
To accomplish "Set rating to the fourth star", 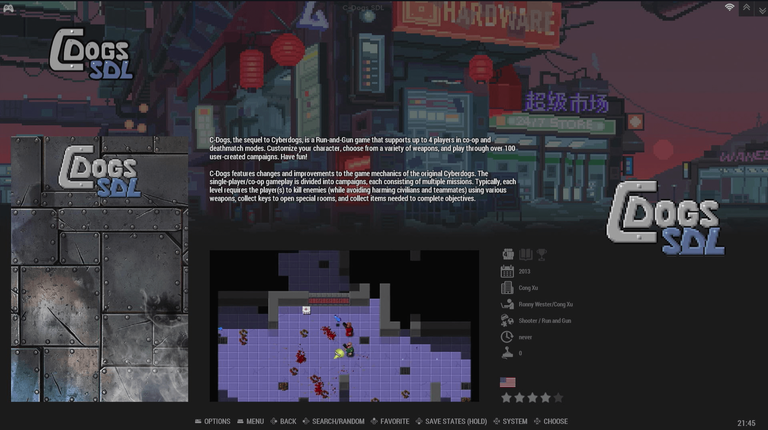I will (x=545, y=398).
